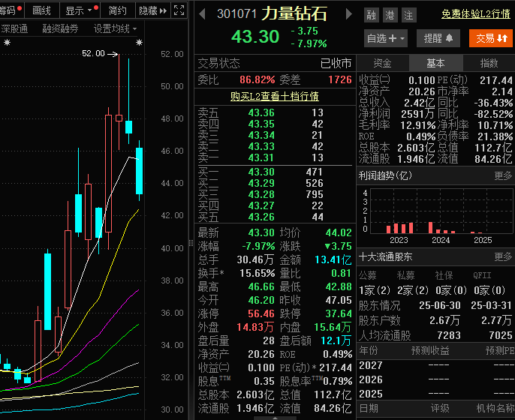The width and height of the screenshot is (515, 420).
Task: Click the 买三 volume 795
Action: (x=315, y=194)
